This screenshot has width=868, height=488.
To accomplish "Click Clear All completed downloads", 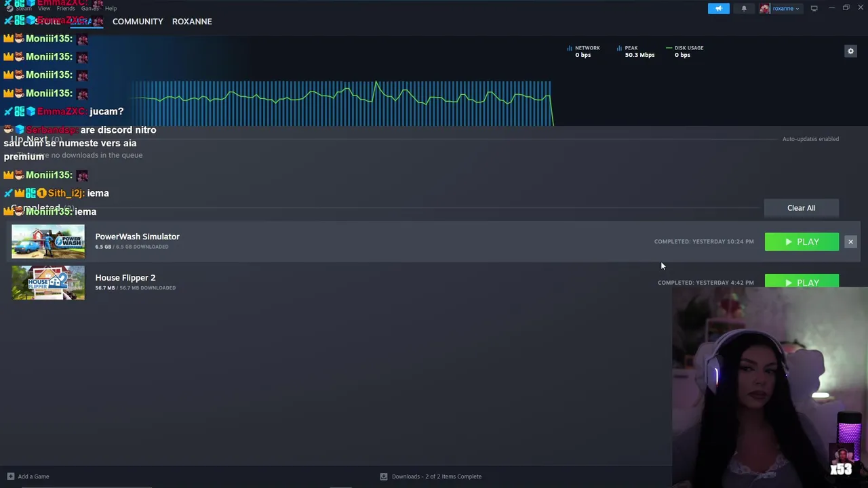I will click(801, 208).
